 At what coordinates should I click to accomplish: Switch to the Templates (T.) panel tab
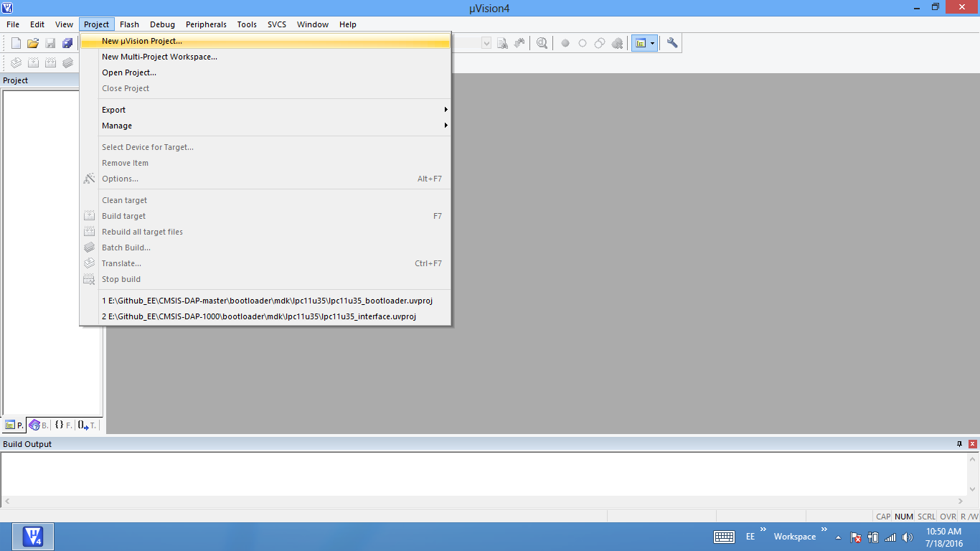87,425
